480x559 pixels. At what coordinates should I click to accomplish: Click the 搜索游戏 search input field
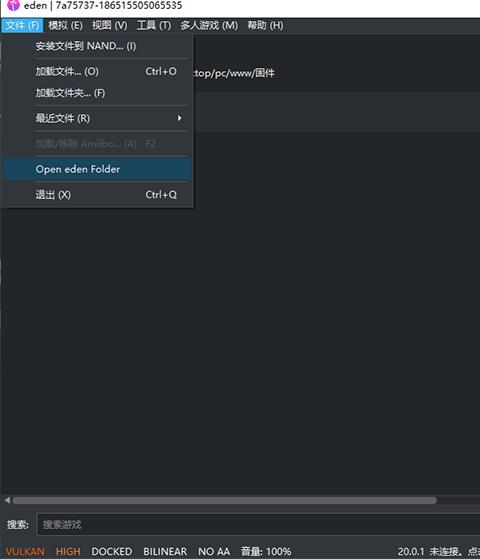pyautogui.click(x=259, y=524)
